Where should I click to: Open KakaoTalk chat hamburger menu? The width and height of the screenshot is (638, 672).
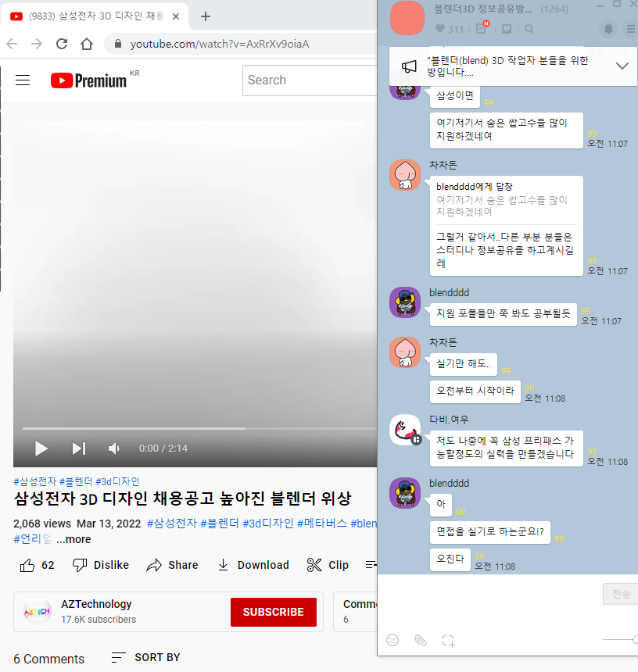click(631, 29)
